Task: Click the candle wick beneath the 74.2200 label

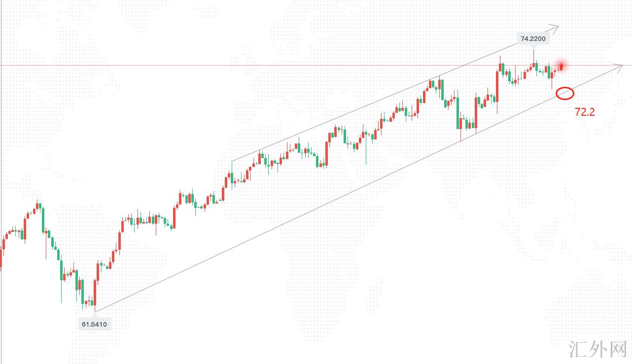Action: 533,55
